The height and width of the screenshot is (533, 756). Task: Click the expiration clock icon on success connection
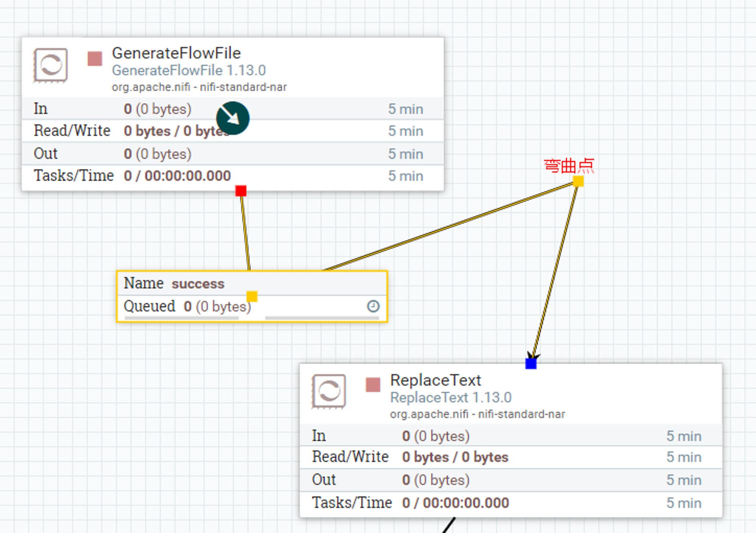373,306
